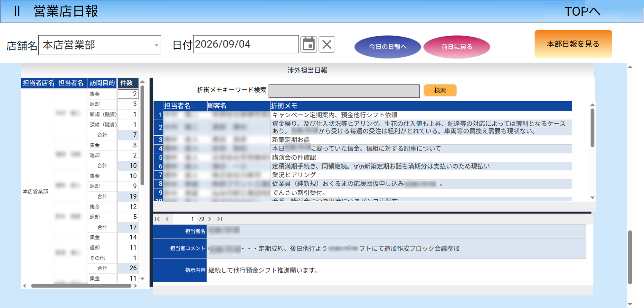The width and height of the screenshot is (644, 308).
Task: Click the 日付 field showing 2026/09/04
Action: coord(246,44)
